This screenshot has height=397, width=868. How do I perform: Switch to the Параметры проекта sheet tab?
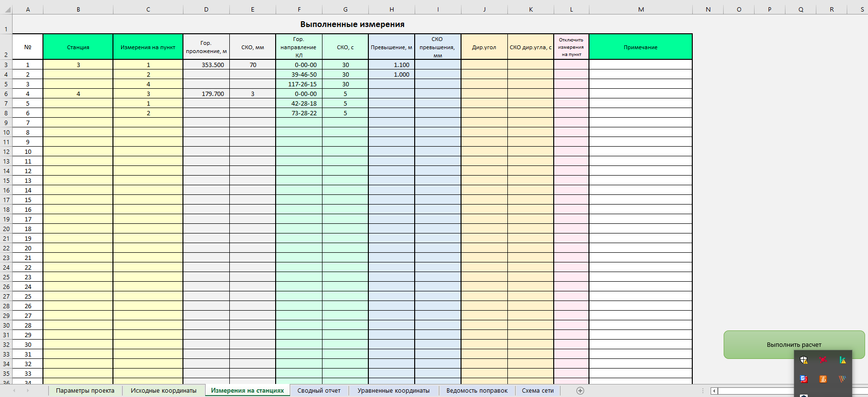(x=85, y=391)
